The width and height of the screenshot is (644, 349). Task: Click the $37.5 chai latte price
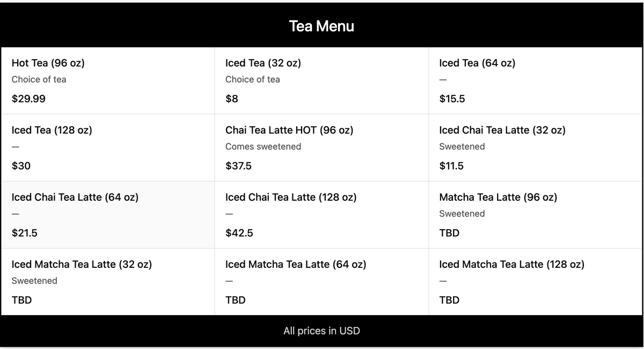(238, 166)
